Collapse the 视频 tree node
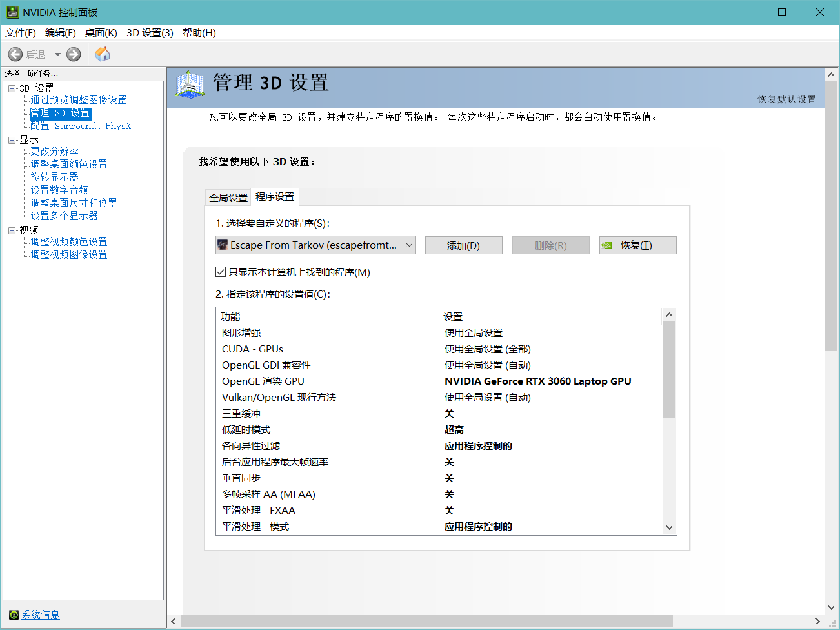Image resolution: width=840 pixels, height=630 pixels. tap(10, 229)
